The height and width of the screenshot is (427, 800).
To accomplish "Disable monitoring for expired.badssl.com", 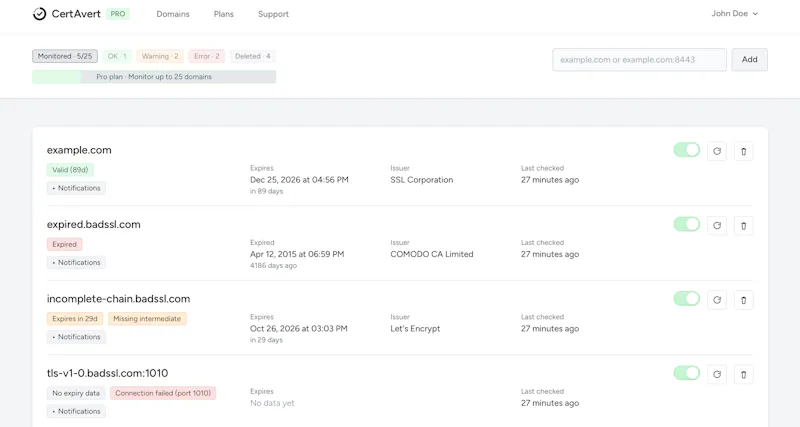I will (687, 224).
